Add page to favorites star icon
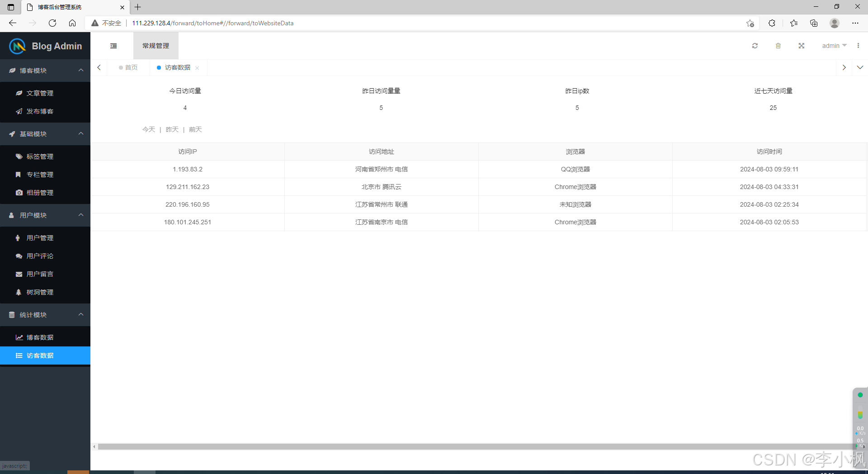Image resolution: width=868 pixels, height=474 pixels. 750,23
